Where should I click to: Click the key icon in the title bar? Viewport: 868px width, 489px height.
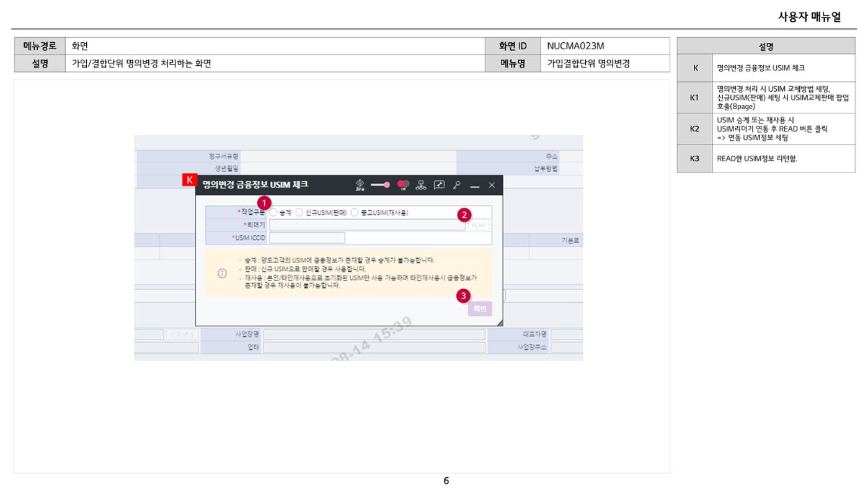456,185
